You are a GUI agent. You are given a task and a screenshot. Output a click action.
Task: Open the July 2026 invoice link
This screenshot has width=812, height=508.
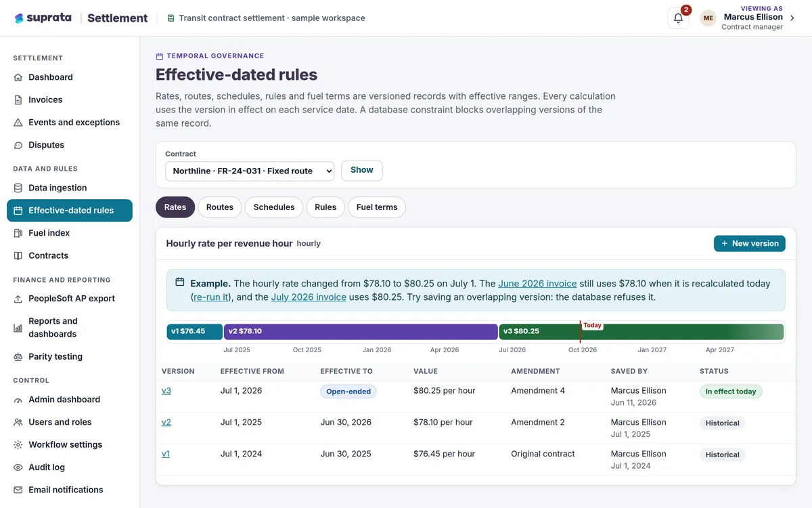309,297
